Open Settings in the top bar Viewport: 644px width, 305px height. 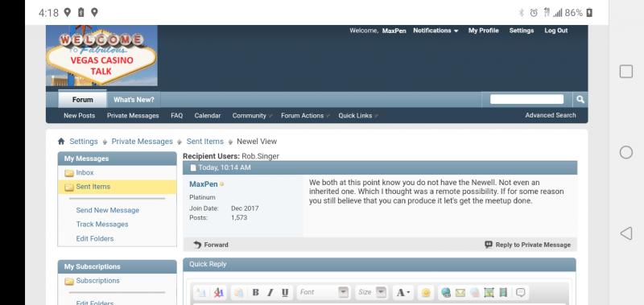point(521,31)
